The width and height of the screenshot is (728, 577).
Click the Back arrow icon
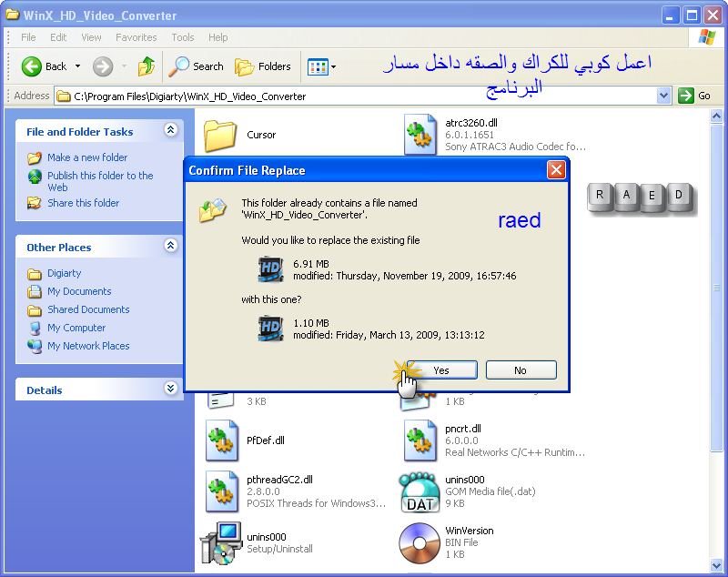(x=33, y=66)
